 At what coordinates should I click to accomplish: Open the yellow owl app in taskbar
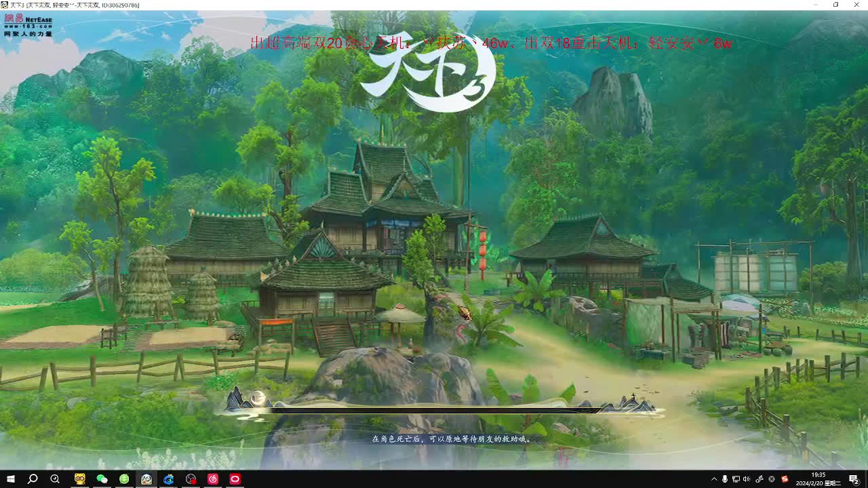(80, 479)
